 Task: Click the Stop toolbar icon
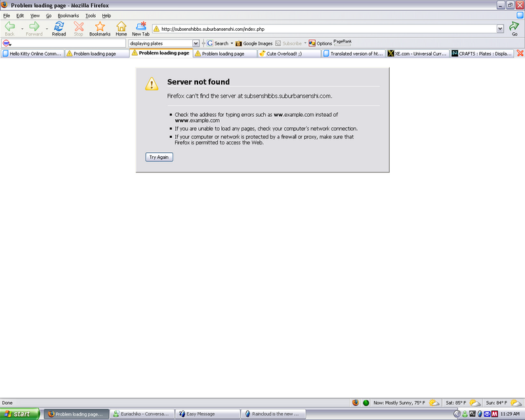[x=78, y=29]
